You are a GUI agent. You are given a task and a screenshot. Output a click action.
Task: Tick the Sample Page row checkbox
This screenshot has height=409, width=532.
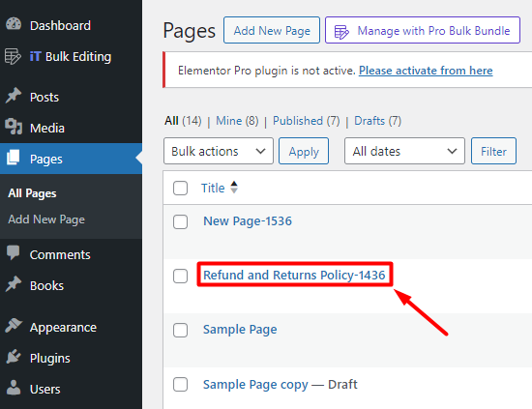[180, 330]
